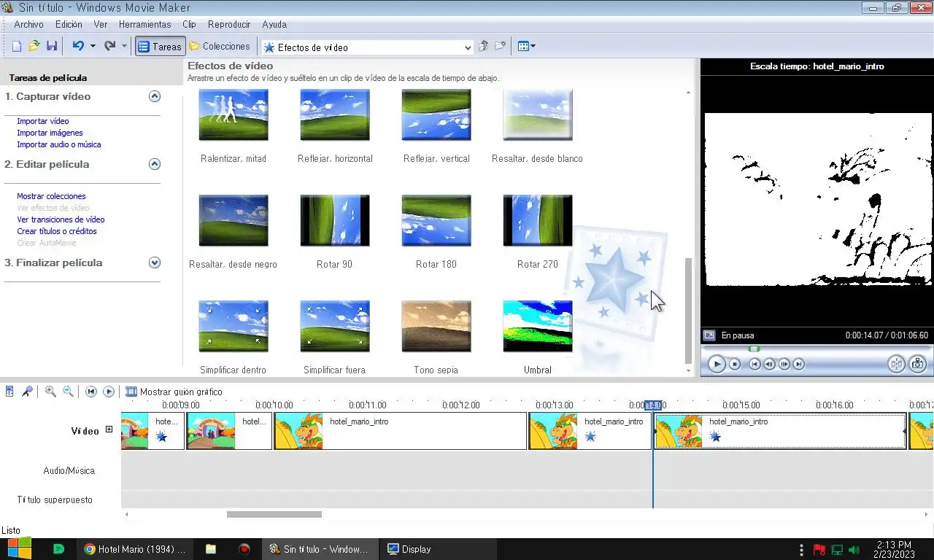Click the Importar audio o música link

pyautogui.click(x=59, y=144)
